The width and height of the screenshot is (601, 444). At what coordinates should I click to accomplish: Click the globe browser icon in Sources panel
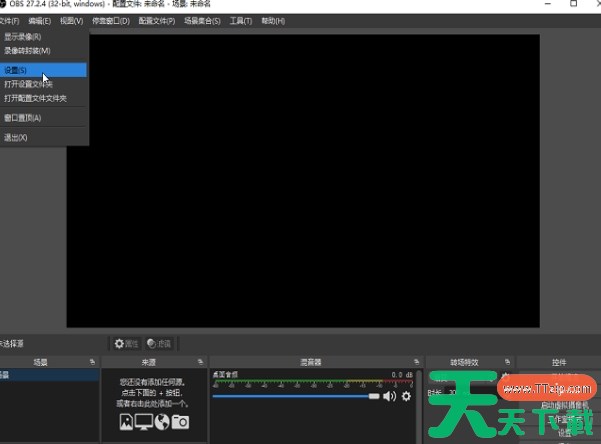[162, 422]
